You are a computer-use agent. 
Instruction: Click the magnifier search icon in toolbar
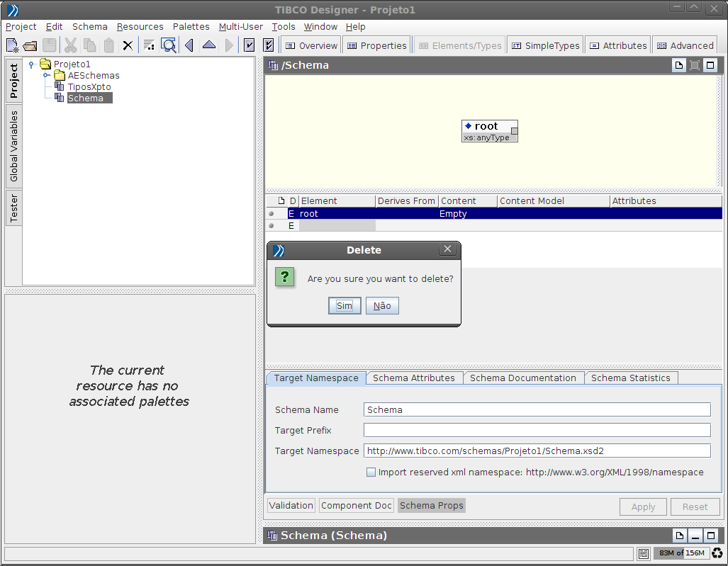coord(169,46)
